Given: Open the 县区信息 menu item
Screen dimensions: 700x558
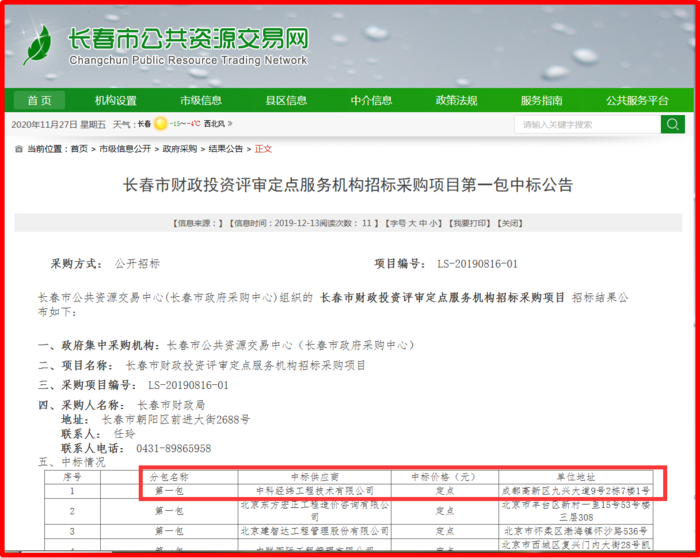Looking at the screenshot, I should pyautogui.click(x=286, y=100).
